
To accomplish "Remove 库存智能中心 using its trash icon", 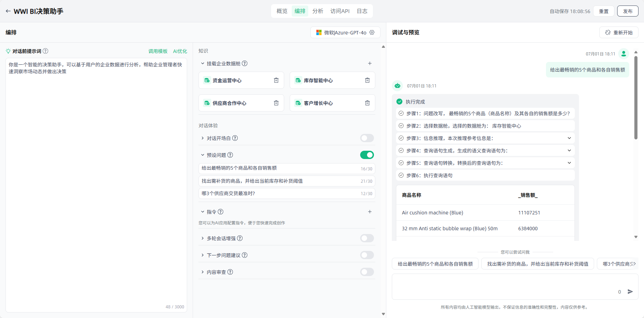I will [x=367, y=80].
